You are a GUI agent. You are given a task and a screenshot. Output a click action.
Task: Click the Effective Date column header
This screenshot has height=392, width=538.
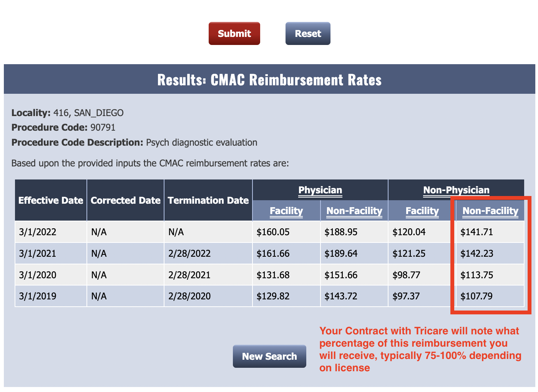point(51,200)
